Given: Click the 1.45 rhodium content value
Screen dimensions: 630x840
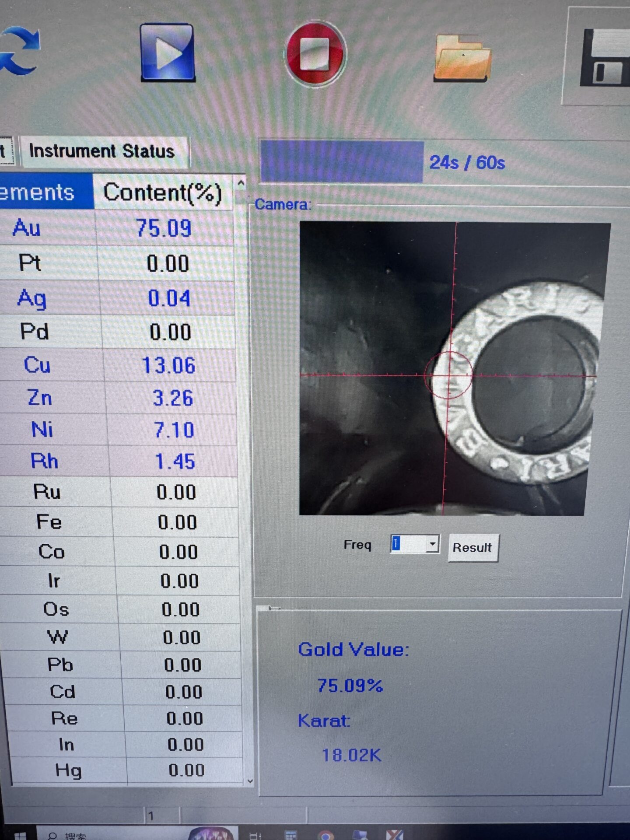Looking at the screenshot, I should coord(175,462).
